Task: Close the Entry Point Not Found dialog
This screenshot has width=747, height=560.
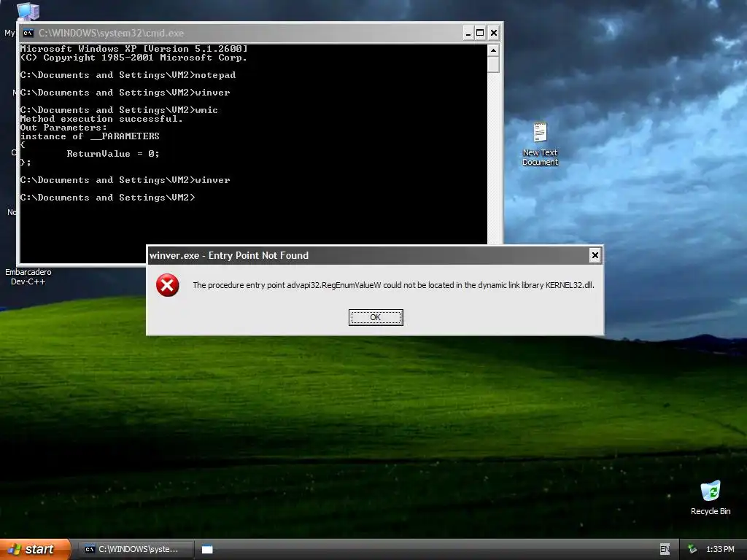Action: tap(595, 255)
